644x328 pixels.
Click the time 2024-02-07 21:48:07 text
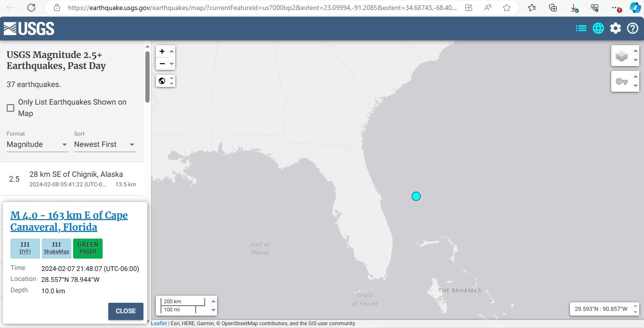(90, 269)
